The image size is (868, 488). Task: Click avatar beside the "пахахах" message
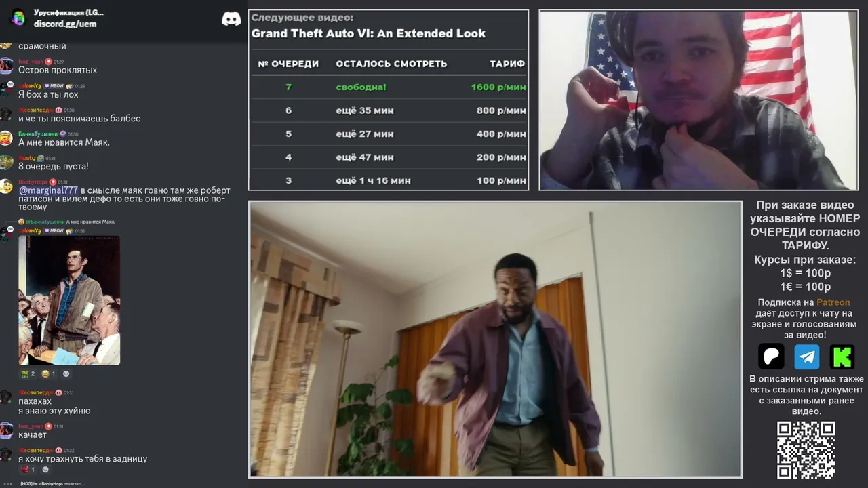(6, 396)
